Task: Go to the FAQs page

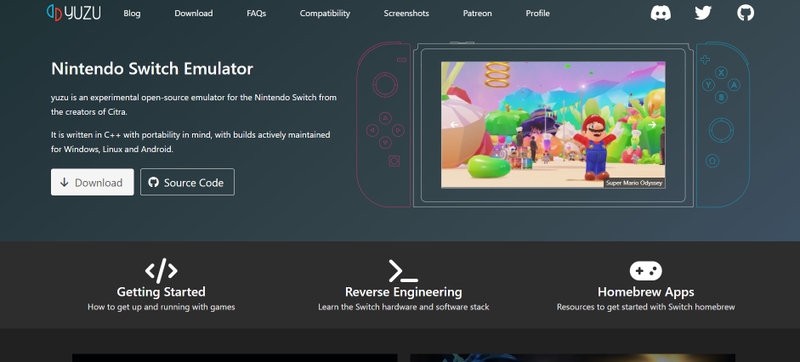Action: 256,14
